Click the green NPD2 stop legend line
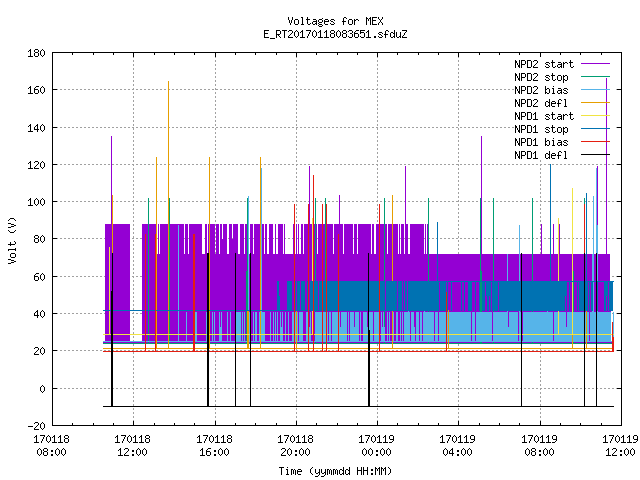640x480 pixels. pyautogui.click(x=595, y=77)
